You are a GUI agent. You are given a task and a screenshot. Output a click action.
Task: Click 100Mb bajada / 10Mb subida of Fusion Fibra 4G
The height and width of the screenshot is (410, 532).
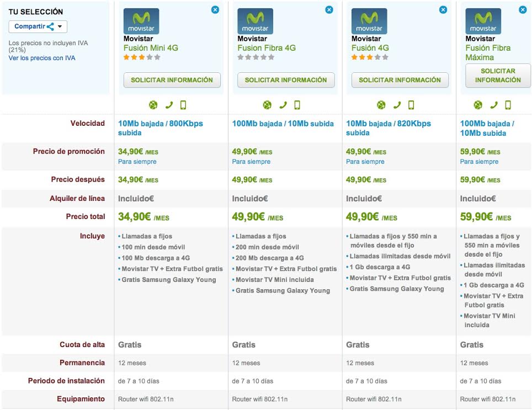click(283, 124)
